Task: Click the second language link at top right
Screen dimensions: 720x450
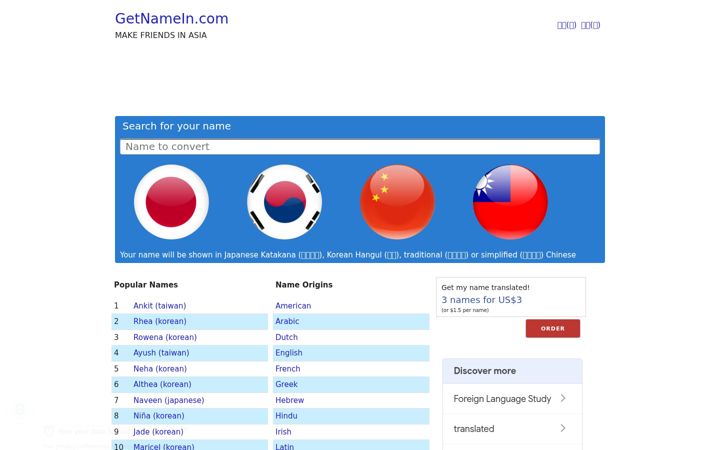Action: [x=590, y=25]
